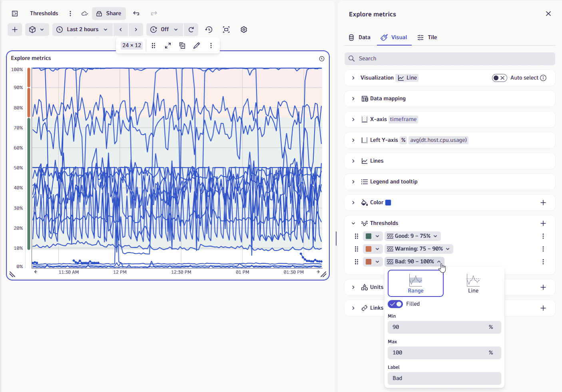
Task: Open Good: 9 – 75% threshold dropdown
Action: (413, 236)
